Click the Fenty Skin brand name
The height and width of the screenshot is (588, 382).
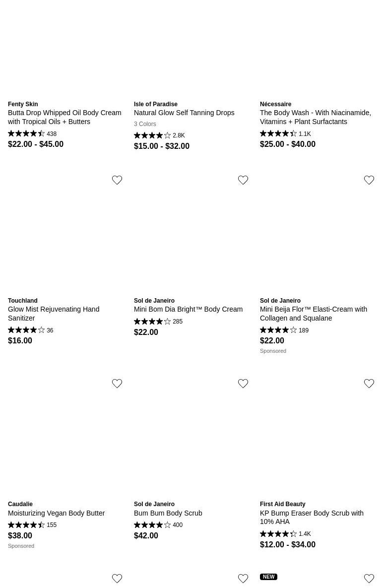tap(23, 104)
